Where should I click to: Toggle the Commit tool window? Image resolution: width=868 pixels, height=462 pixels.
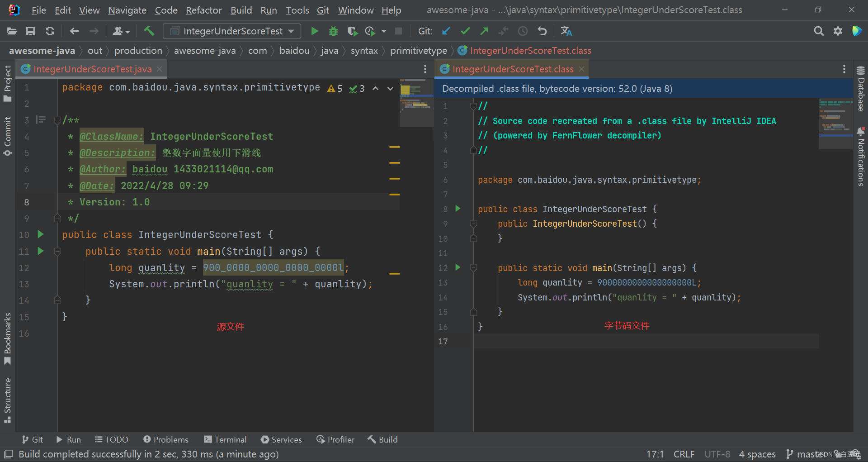(x=7, y=137)
